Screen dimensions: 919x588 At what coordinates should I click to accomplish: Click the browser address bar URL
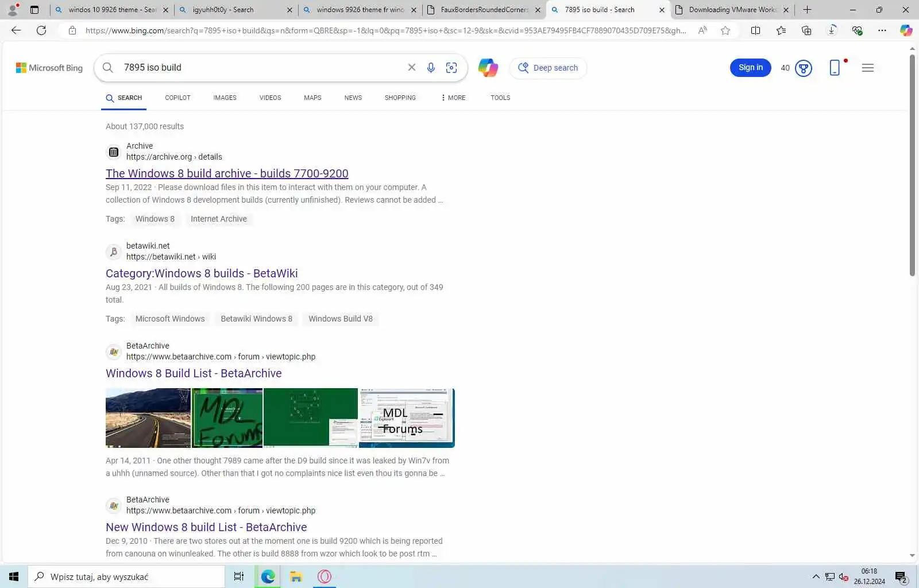click(385, 30)
